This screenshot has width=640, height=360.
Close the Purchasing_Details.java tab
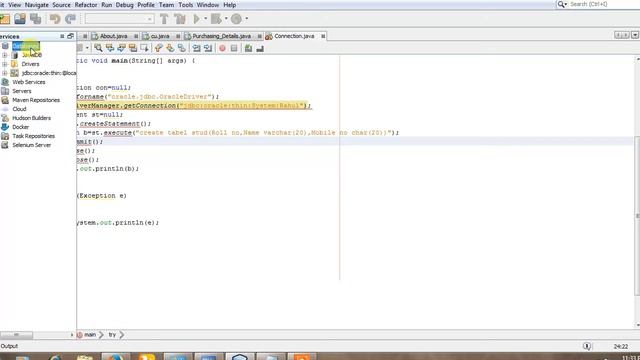tap(259, 36)
